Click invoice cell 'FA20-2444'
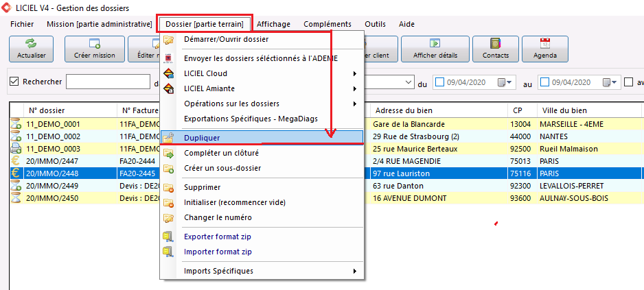This screenshot has height=290, width=644. (137, 161)
